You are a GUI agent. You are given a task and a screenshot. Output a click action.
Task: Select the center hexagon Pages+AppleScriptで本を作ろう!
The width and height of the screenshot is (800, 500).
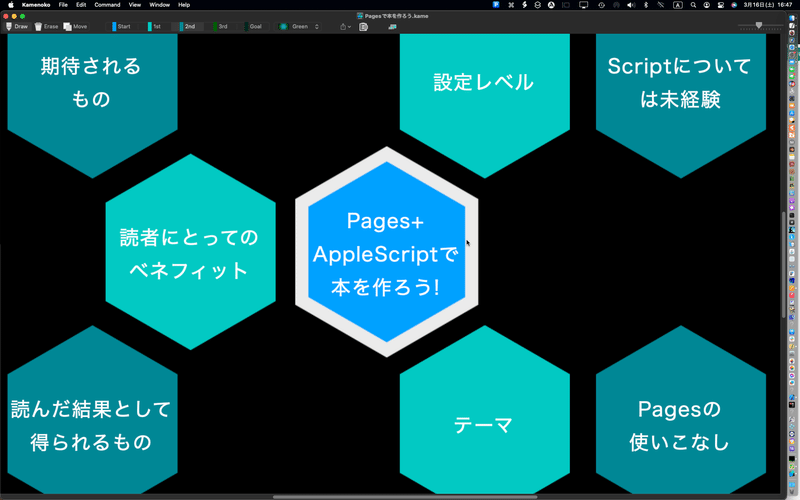pos(386,252)
